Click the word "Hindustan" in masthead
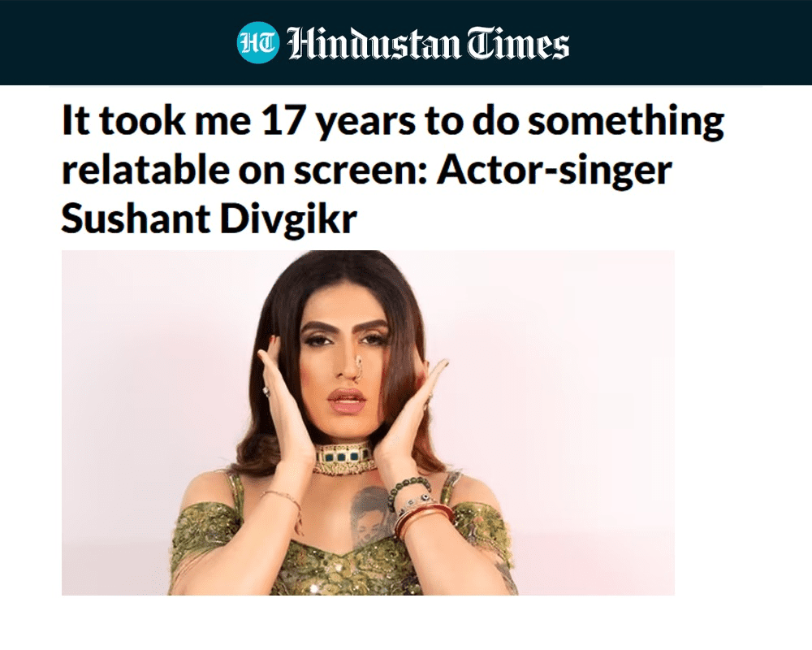This screenshot has height=650, width=812. point(374,44)
